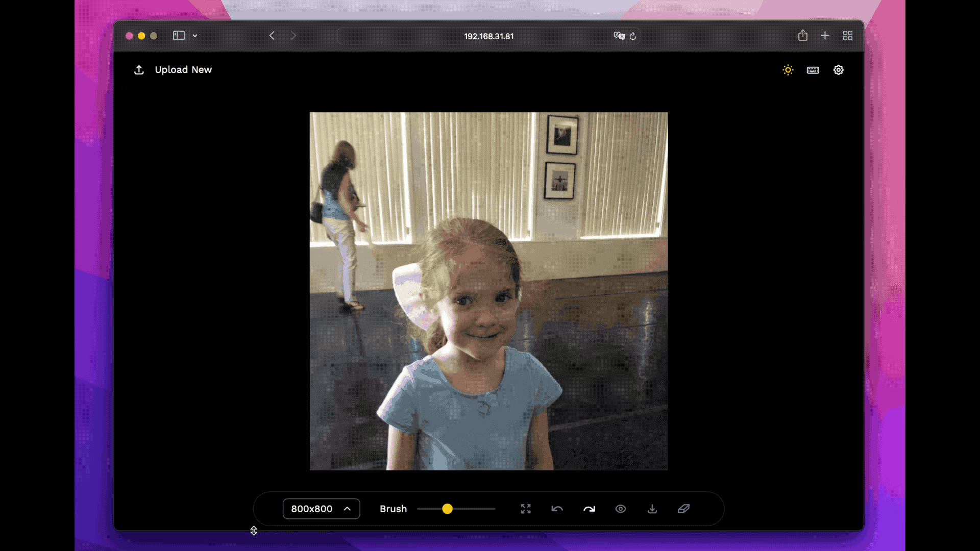Toggle the Safari sidebar button
The width and height of the screenshot is (980, 551).
coord(179,36)
